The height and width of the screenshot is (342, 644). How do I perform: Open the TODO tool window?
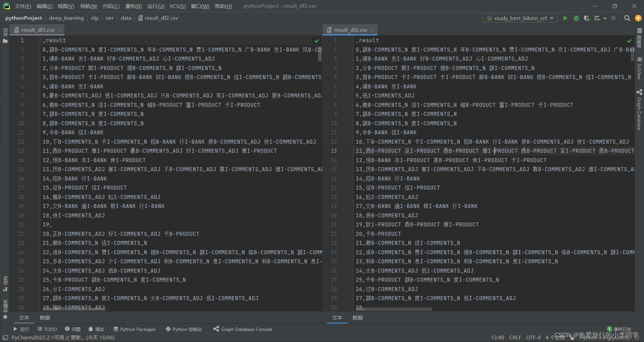[x=47, y=329]
